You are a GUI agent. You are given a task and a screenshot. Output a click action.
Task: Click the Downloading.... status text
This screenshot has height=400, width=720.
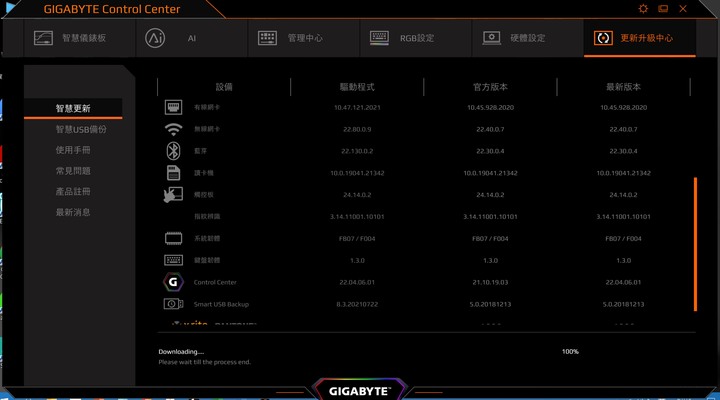181,351
